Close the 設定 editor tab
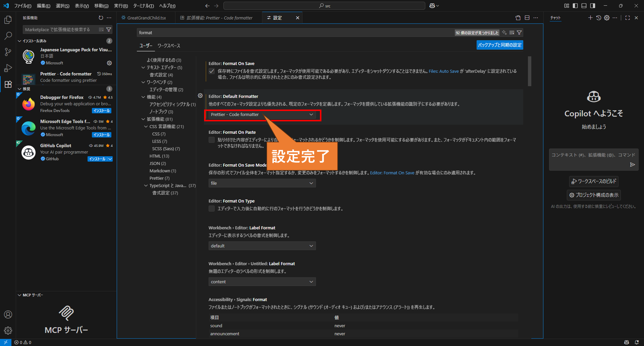This screenshot has width=644, height=346. (297, 18)
